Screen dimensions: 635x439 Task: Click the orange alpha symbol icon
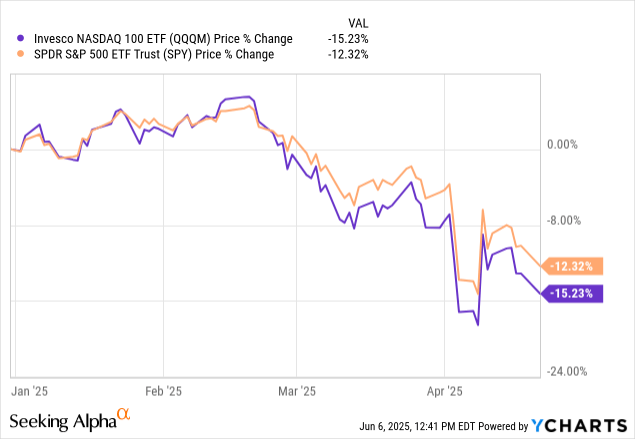pos(123,414)
